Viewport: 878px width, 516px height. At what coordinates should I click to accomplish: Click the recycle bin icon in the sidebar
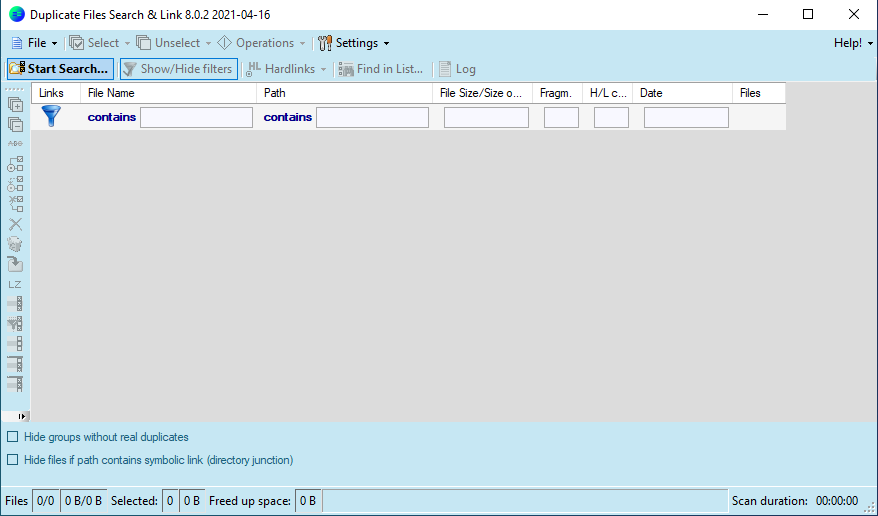[x=15, y=244]
